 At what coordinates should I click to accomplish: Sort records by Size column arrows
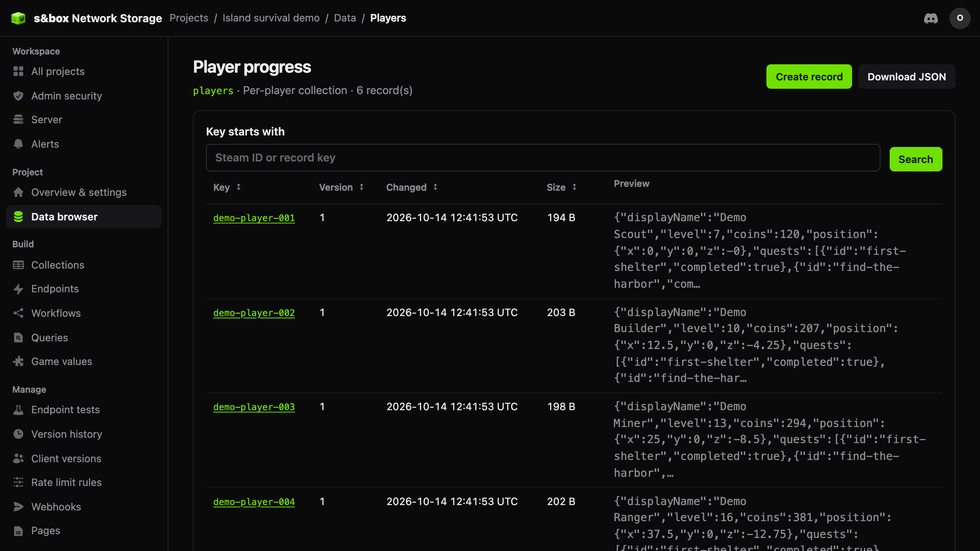point(574,187)
